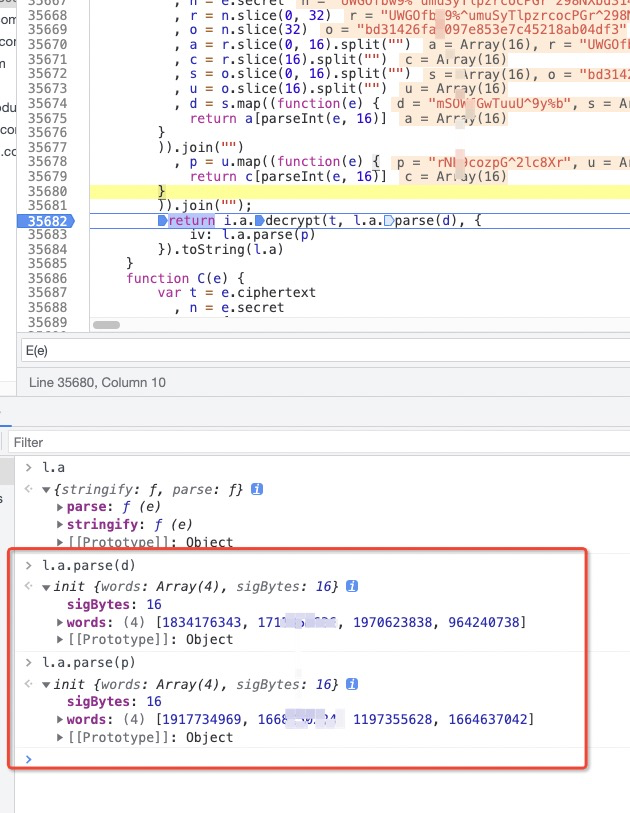Image resolution: width=630 pixels, height=813 pixels.
Task: Click value 1664637042 in second words array
Action: (488, 720)
